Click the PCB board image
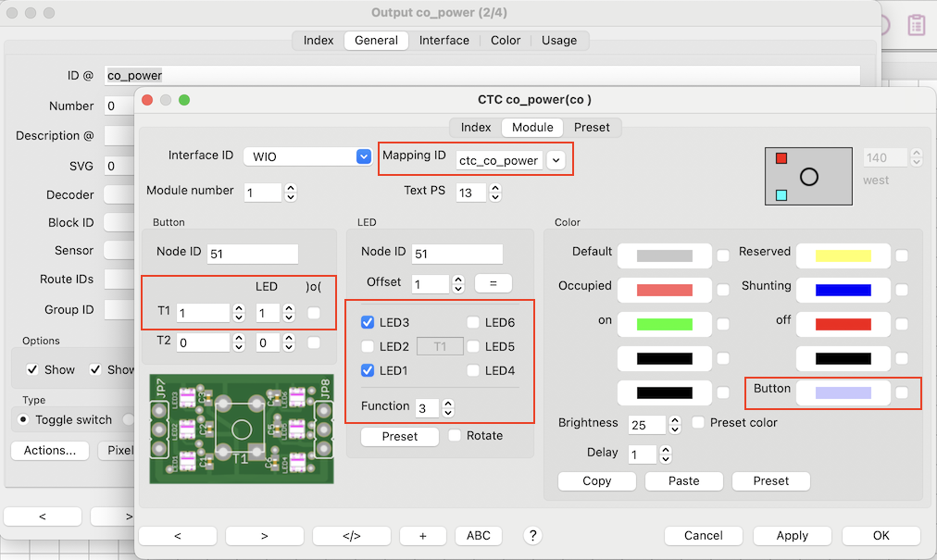Viewport: 937px width, 560px height. (x=241, y=429)
